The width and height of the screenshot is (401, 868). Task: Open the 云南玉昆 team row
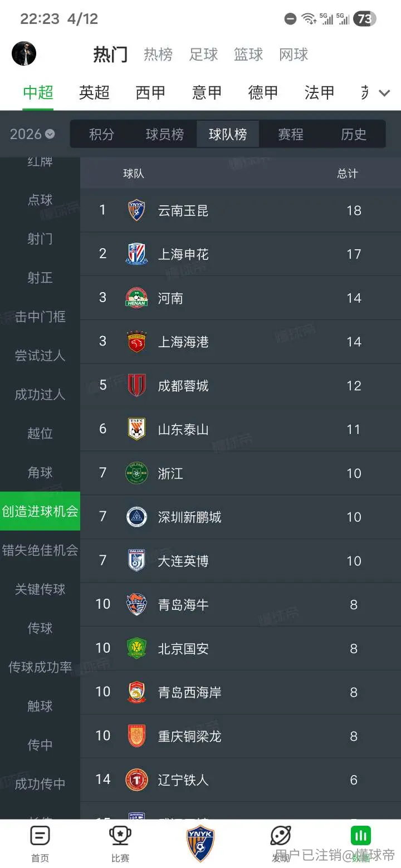pos(241,210)
